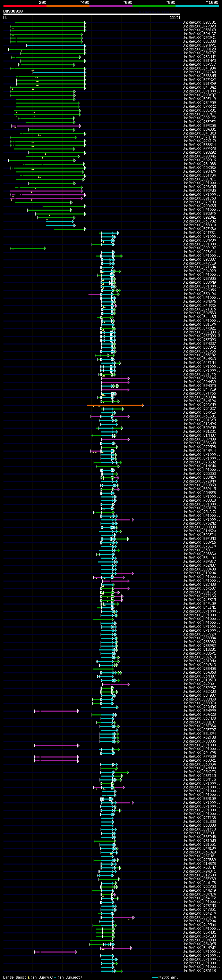
Task: Open hit UniRef100_P04929
Action: point(199,271)
